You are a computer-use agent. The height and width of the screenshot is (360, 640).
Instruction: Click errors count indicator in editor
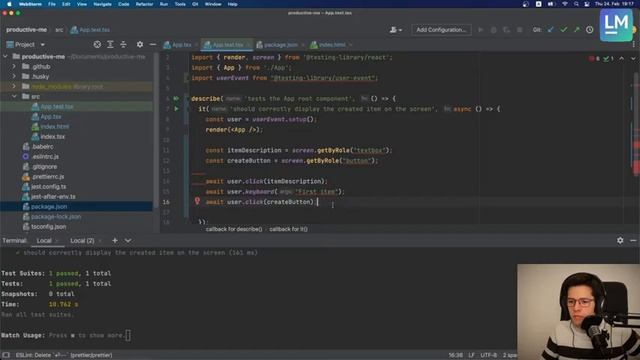click(x=594, y=59)
